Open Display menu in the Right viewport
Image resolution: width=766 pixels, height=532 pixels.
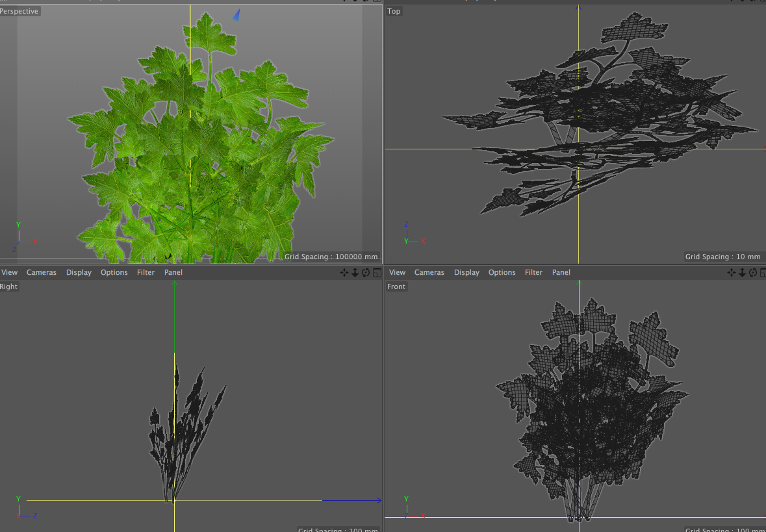(79, 273)
